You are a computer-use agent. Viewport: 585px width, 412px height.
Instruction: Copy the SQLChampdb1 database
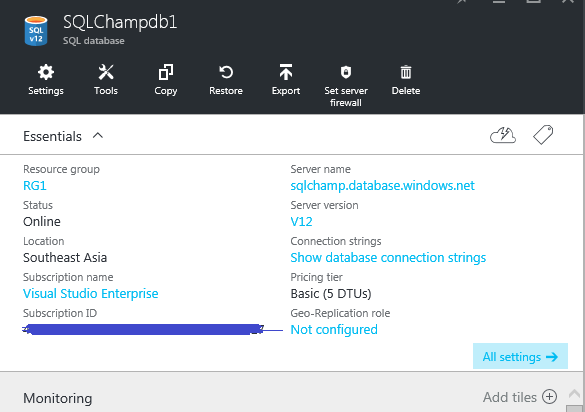[166, 80]
